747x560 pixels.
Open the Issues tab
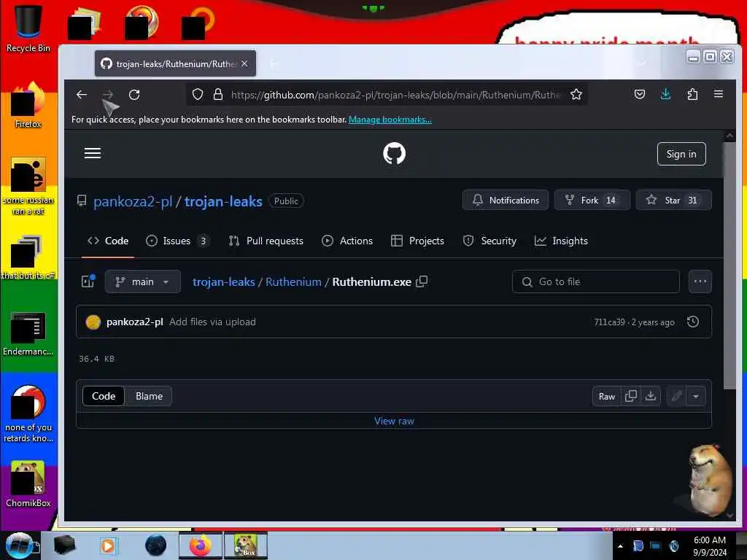point(177,241)
